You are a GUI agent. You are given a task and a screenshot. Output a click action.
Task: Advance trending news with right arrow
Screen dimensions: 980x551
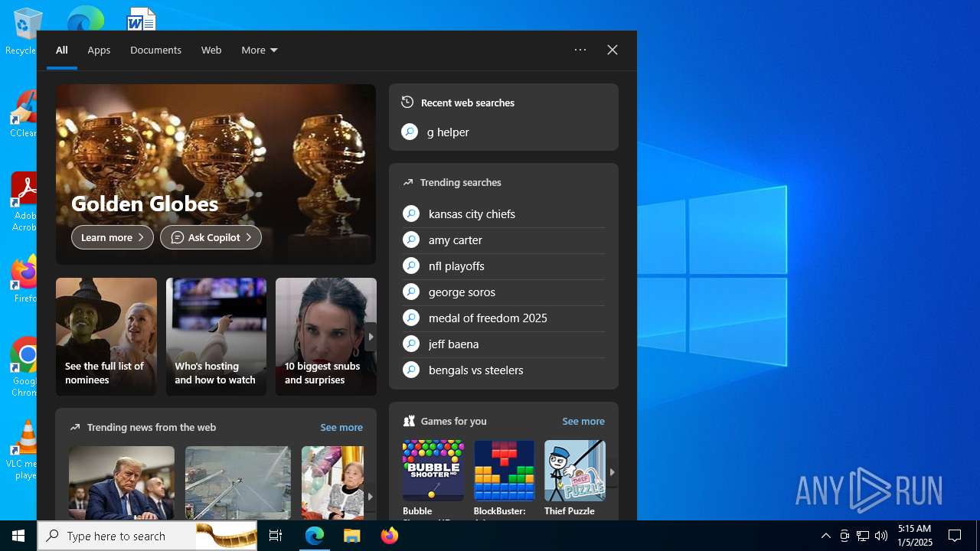[371, 497]
